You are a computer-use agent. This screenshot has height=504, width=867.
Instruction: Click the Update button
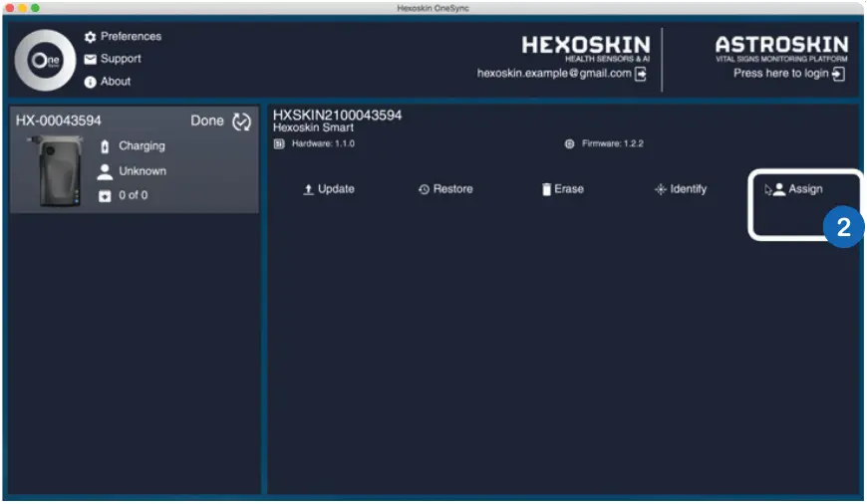pyautogui.click(x=329, y=189)
